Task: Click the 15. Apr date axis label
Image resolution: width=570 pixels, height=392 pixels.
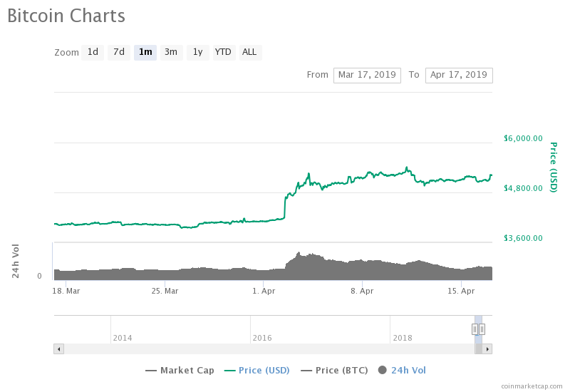Action: click(x=461, y=291)
